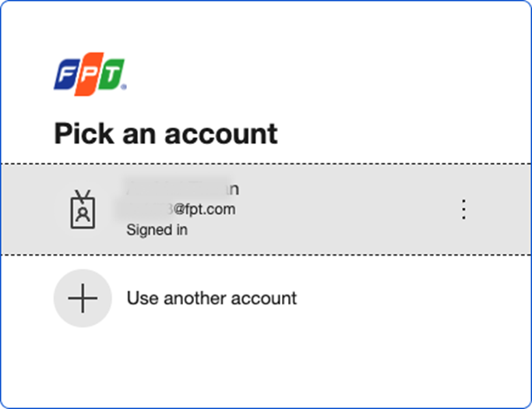This screenshot has height=409, width=532.
Task: Click the highlighted signed-in account tile
Action: coord(265,210)
